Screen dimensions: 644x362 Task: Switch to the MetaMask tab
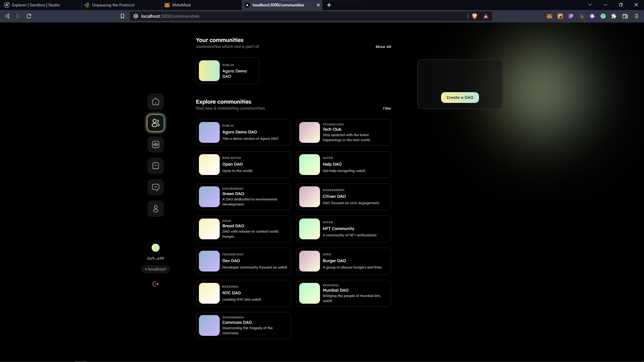coord(201,5)
